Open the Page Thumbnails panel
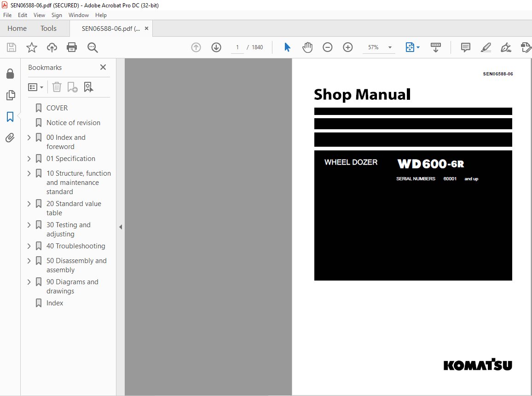Image resolution: width=532 pixels, height=396 pixels. tap(11, 95)
